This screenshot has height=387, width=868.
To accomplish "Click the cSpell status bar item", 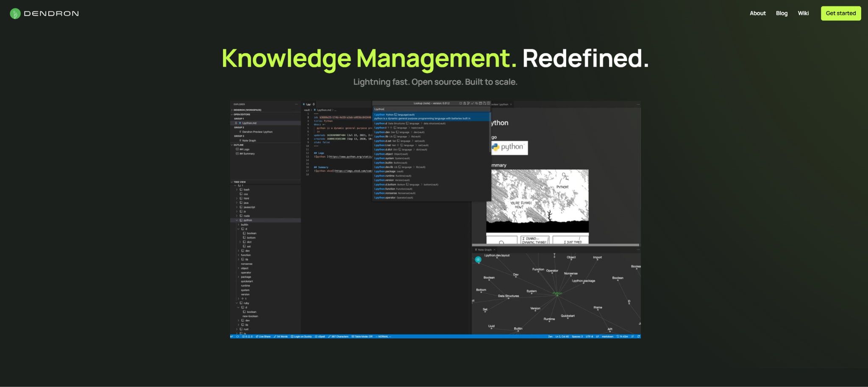I will pyautogui.click(x=320, y=337).
